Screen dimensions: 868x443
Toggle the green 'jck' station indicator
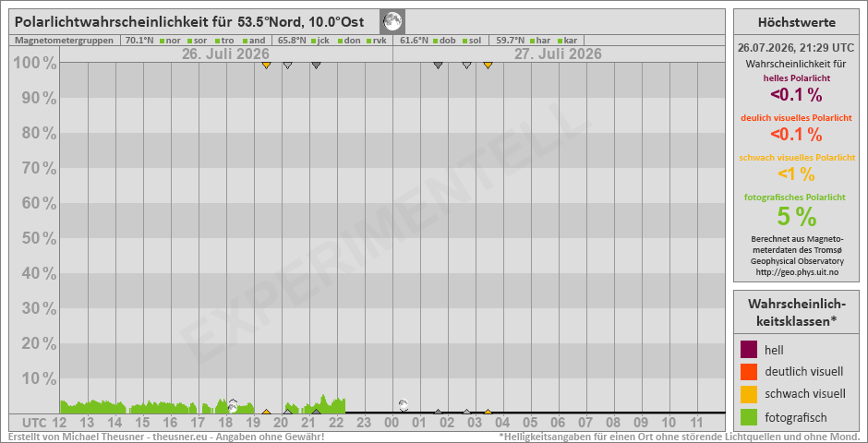coord(313,41)
